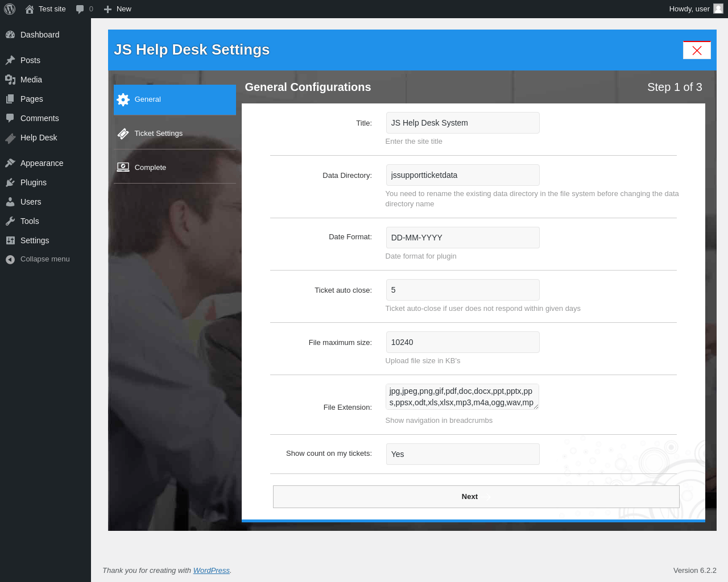Focus the Data Directory input field

pyautogui.click(x=462, y=175)
